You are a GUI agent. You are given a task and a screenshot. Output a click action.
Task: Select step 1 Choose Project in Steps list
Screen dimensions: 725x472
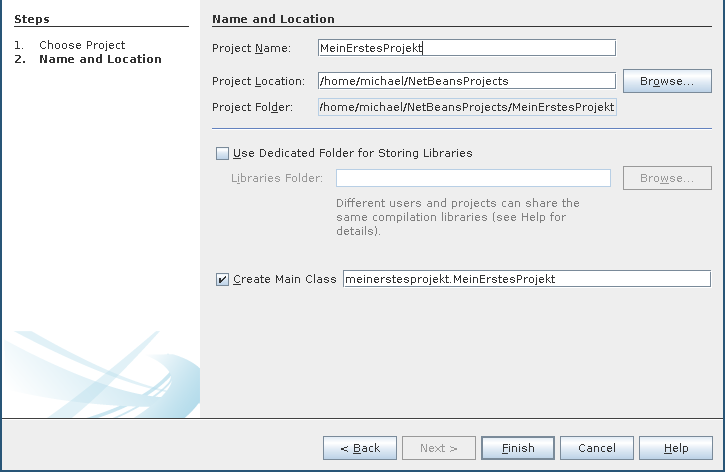(x=82, y=45)
